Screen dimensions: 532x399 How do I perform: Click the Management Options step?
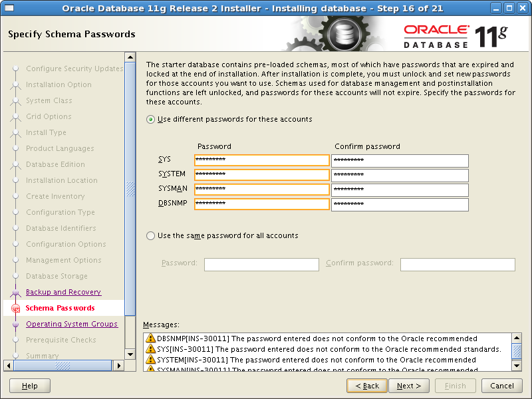tap(64, 260)
